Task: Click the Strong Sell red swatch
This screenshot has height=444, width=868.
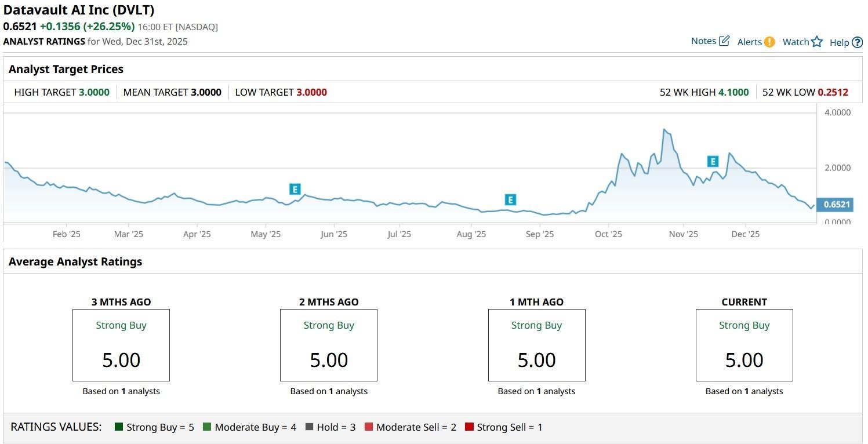Action: pyautogui.click(x=469, y=427)
